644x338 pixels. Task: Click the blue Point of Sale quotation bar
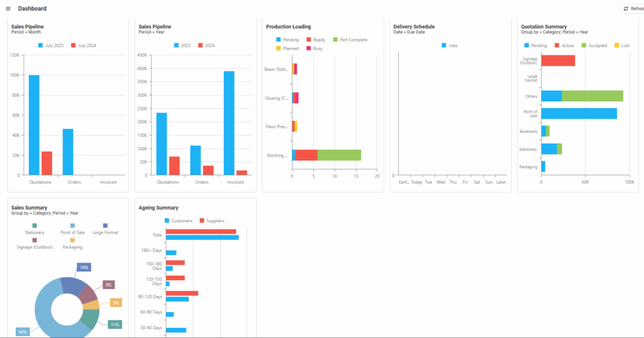[579, 113]
